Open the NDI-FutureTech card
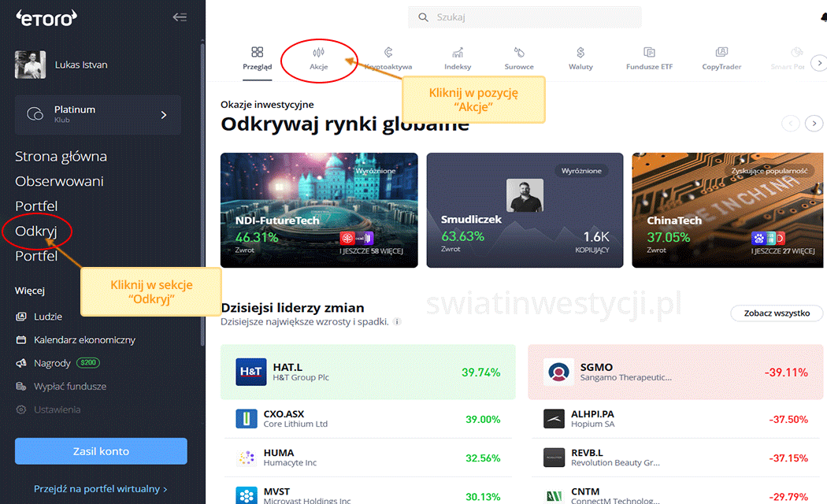 coord(319,210)
